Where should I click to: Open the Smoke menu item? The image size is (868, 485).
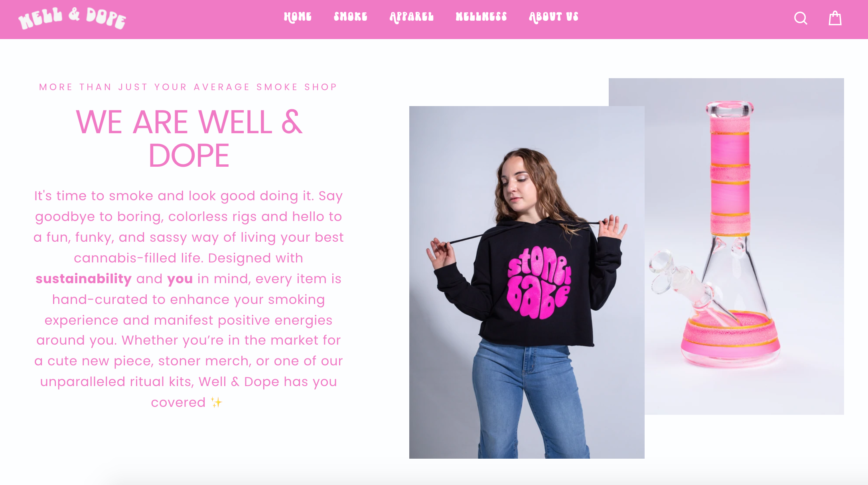click(x=351, y=17)
